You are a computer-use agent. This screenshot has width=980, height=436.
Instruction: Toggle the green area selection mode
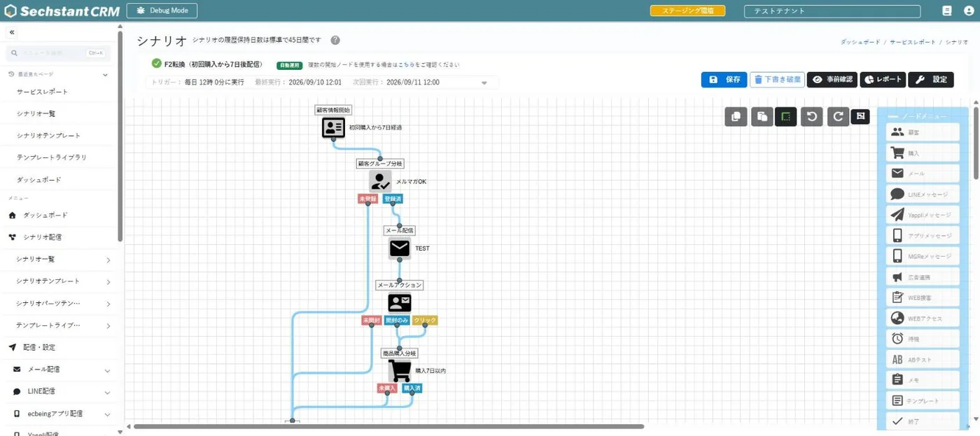click(786, 117)
